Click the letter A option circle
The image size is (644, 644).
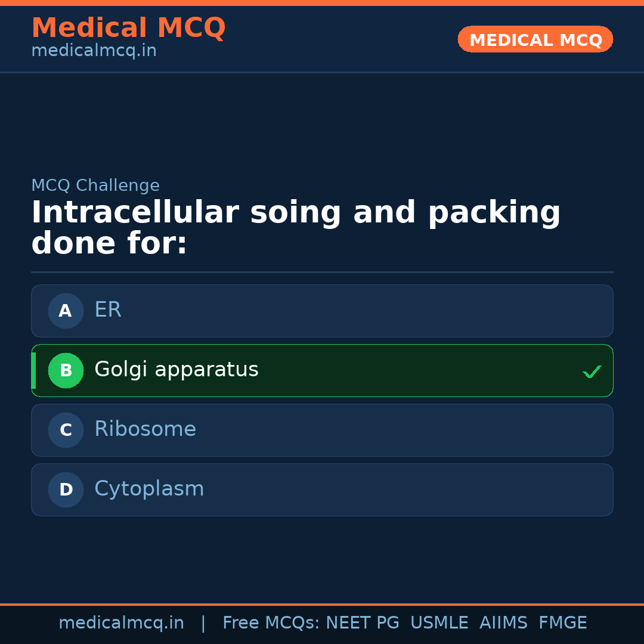click(66, 311)
